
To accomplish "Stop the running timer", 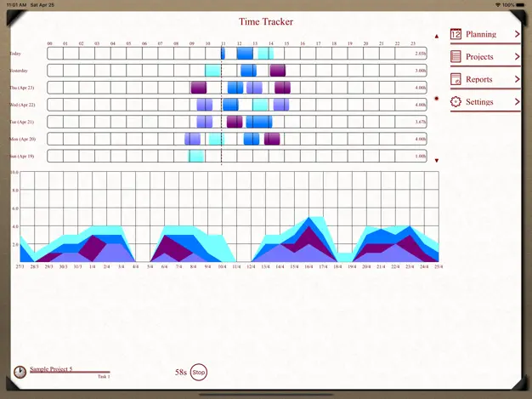I will [x=199, y=372].
